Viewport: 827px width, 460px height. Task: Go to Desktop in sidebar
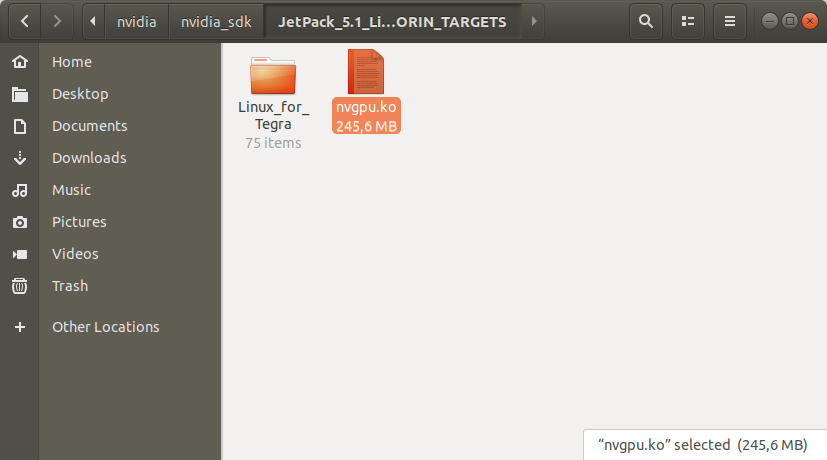(80, 94)
